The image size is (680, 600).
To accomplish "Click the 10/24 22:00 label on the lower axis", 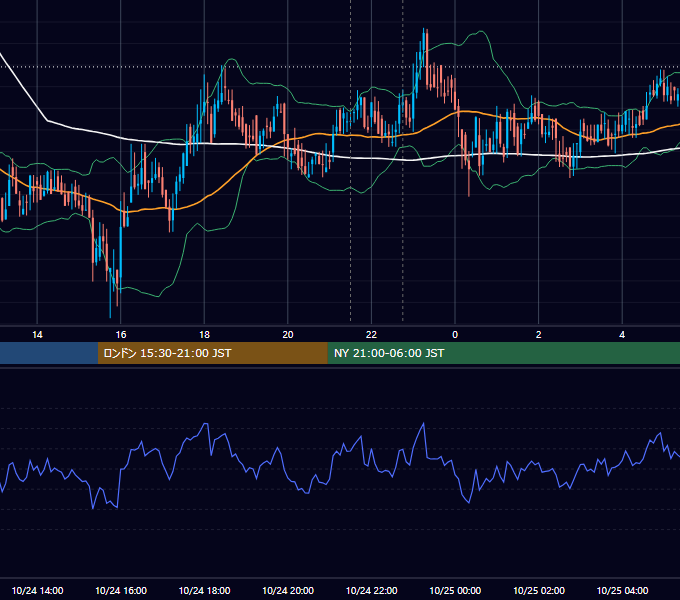I will pyautogui.click(x=371, y=590).
